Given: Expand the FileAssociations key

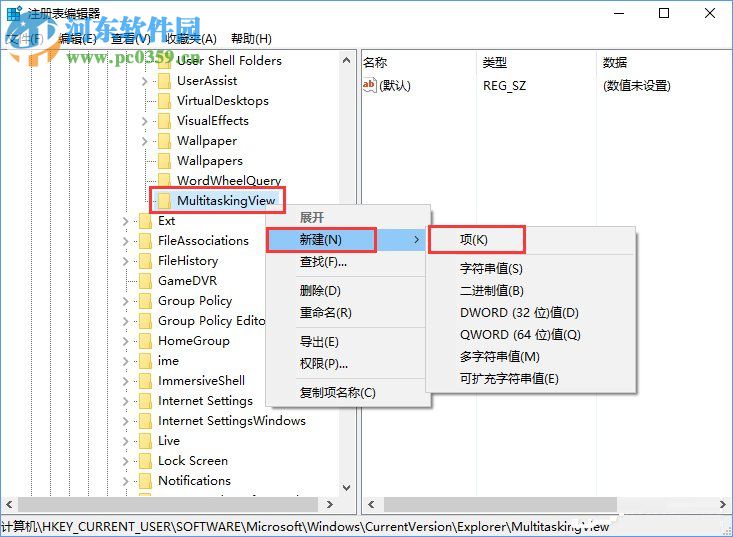Looking at the screenshot, I should point(125,242).
